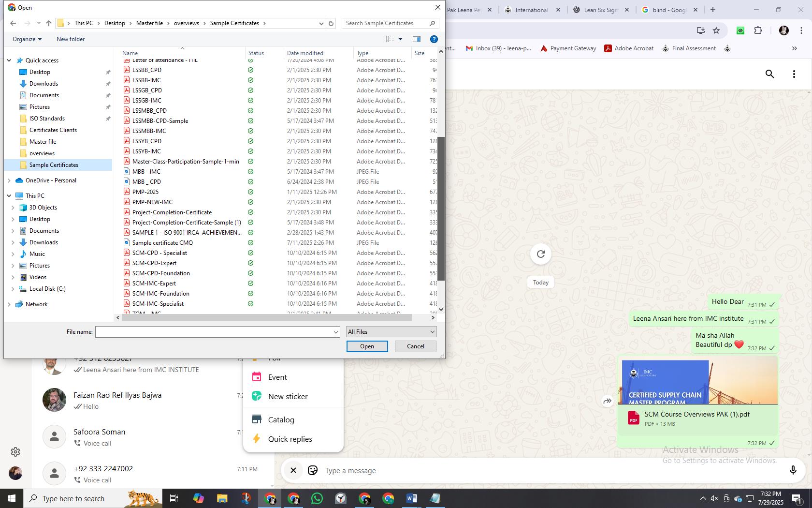Collapse the This PC tree node
This screenshot has height=508, width=812.
click(9, 196)
